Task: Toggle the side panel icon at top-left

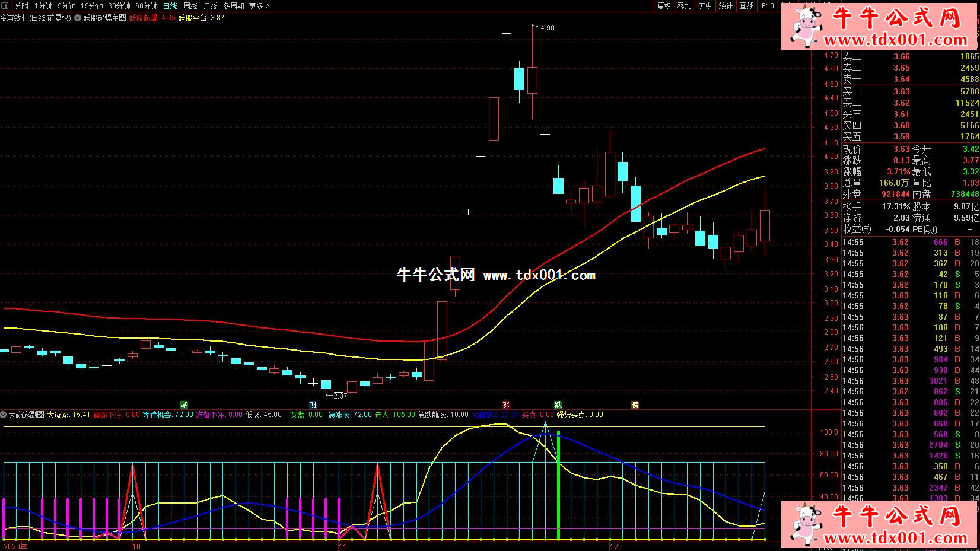Action: pos(6,6)
